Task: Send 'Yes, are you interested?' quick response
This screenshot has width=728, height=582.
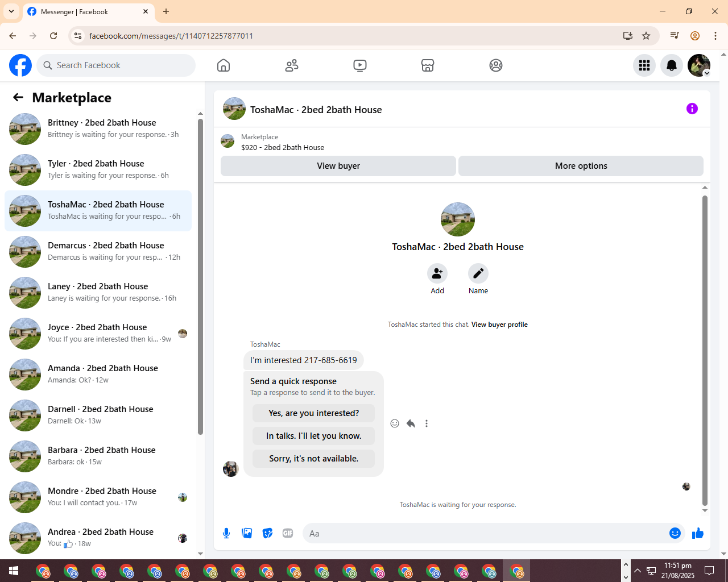Action: coord(314,413)
